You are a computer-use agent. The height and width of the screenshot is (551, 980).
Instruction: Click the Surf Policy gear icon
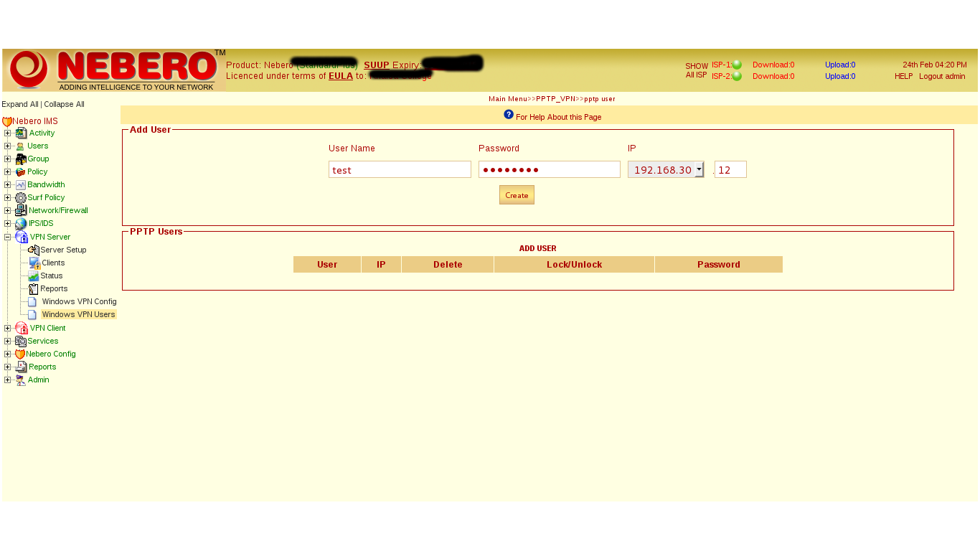pos(21,198)
